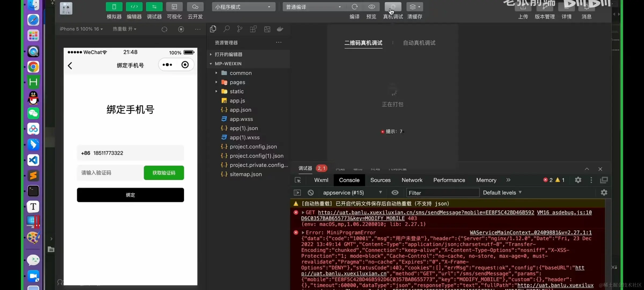Screen dimensions: 644x290
Task: Toggle the simulator panel button
Action: point(114,7)
